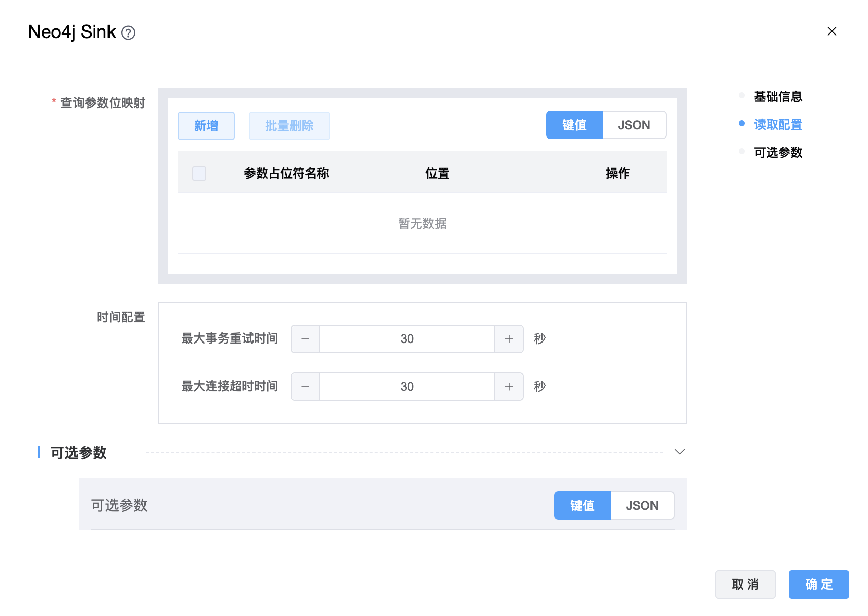Click 取消 to cancel the dialog

tap(745, 585)
